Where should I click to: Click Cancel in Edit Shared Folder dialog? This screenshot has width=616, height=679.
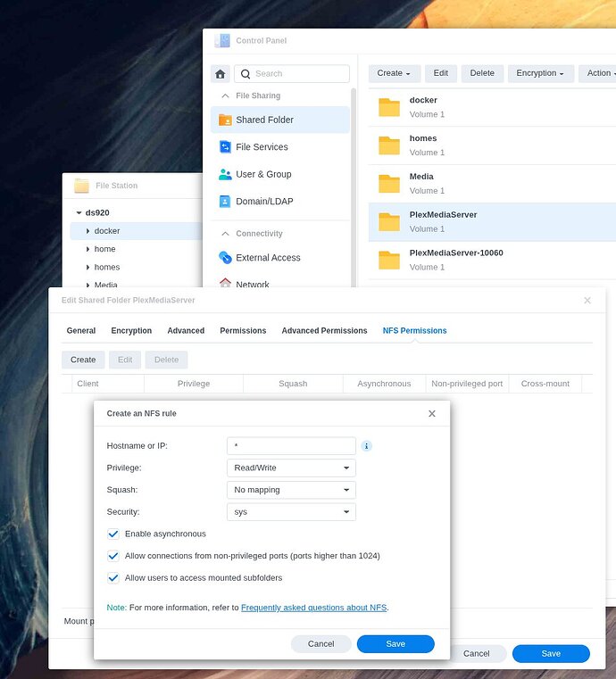click(477, 654)
